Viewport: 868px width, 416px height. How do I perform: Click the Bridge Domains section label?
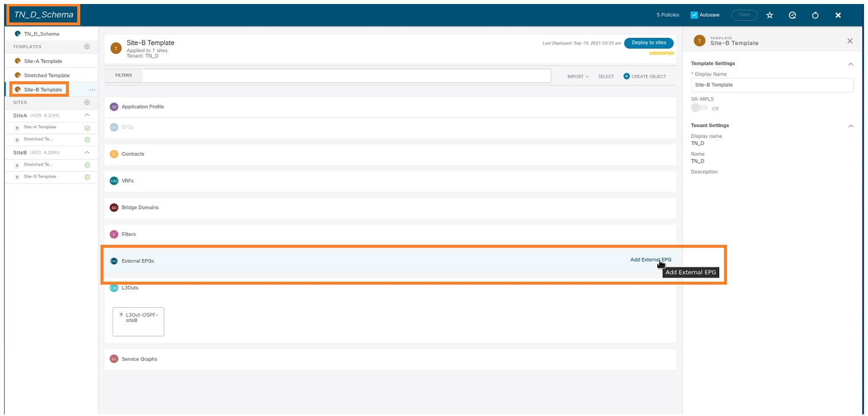click(140, 208)
